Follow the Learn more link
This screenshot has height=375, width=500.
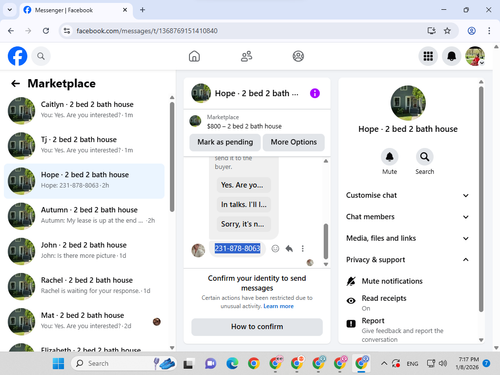[278, 306]
